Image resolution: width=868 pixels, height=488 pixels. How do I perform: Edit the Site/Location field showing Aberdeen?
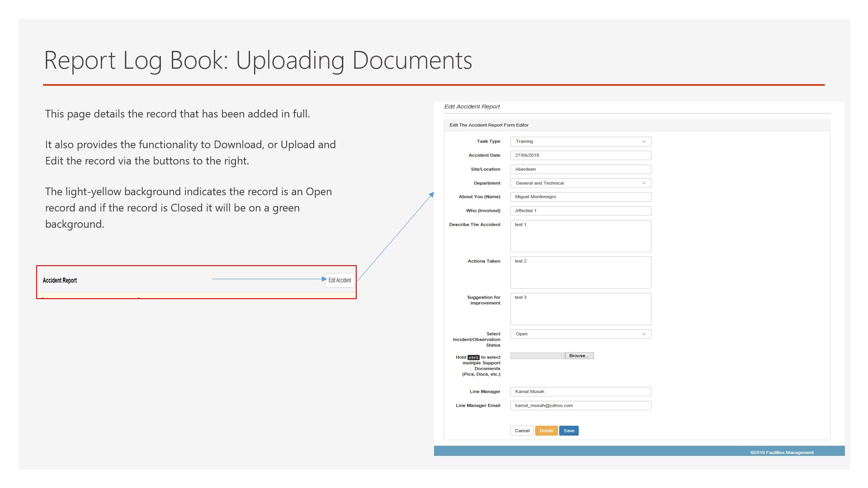pyautogui.click(x=580, y=169)
